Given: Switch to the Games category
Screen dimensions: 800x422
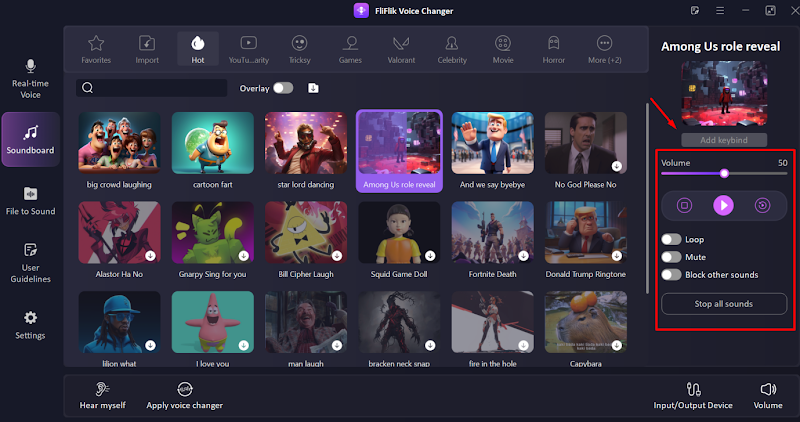Looking at the screenshot, I should point(350,49).
